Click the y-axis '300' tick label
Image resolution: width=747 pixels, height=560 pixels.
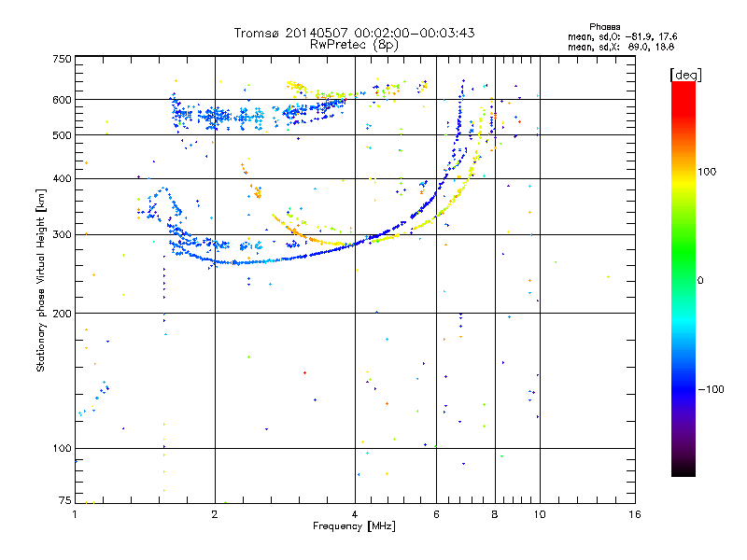click(x=63, y=235)
